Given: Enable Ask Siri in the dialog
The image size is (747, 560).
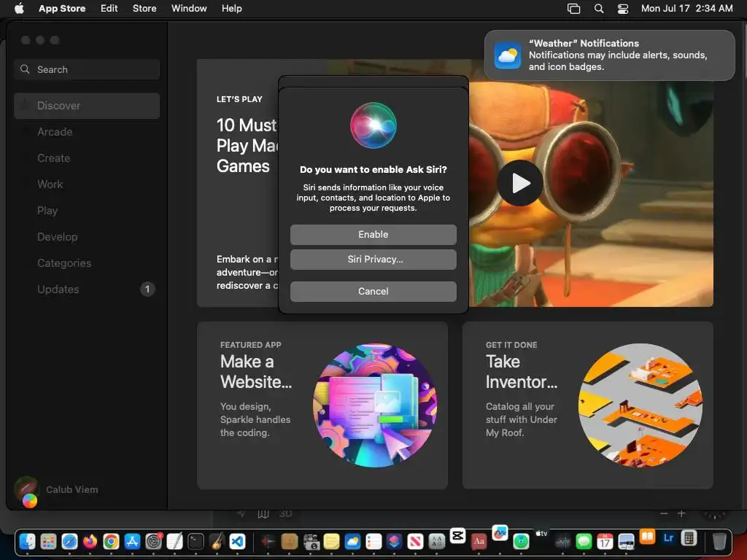Looking at the screenshot, I should pos(373,234).
